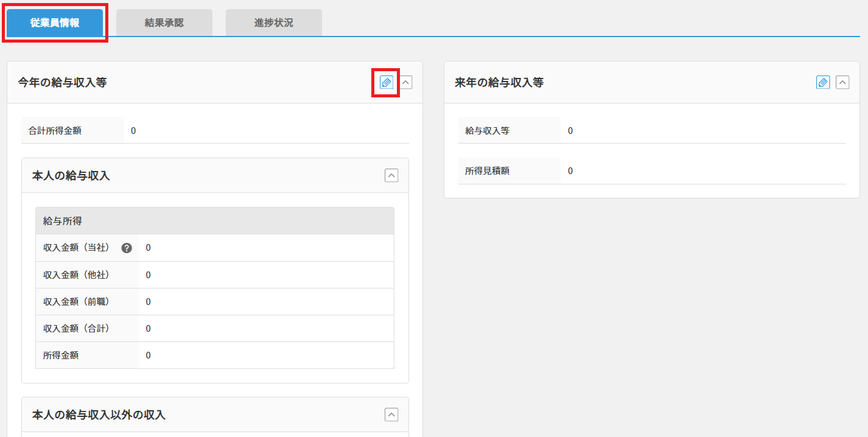Click the 合計所得金額 value
The width and height of the screenshot is (868, 437).
point(133,130)
